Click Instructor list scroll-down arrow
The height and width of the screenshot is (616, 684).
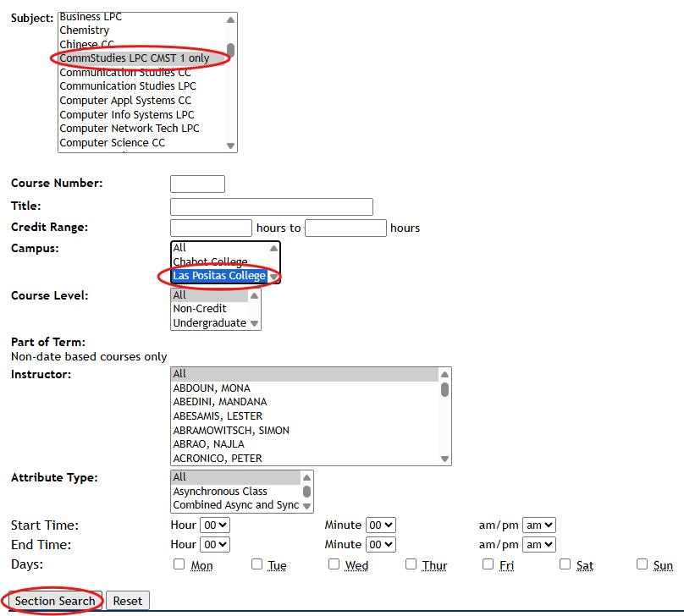444,459
